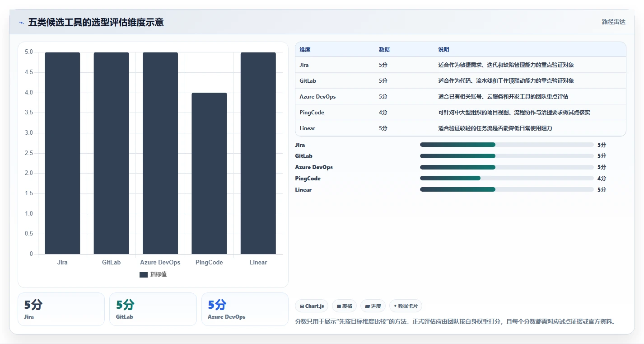Select the 数据卡片 tag chip
644x344 pixels.
(406, 306)
